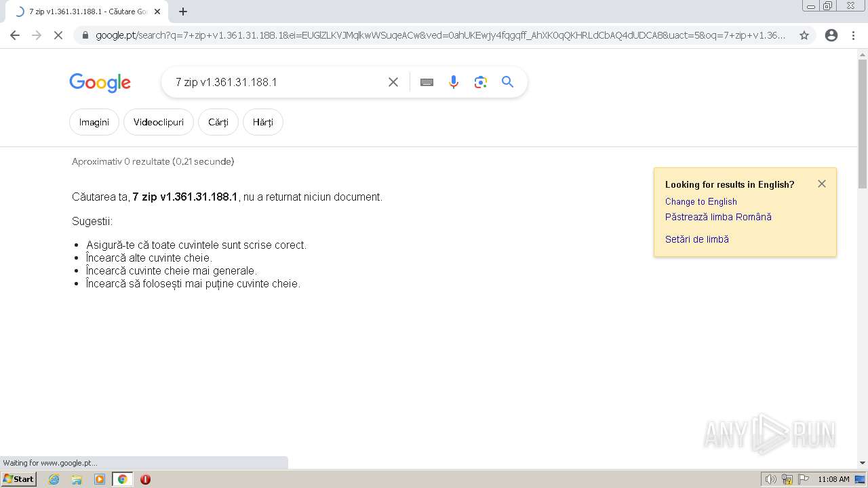The height and width of the screenshot is (488, 868).
Task: Click the scrollbar down arrow
Action: (x=863, y=463)
